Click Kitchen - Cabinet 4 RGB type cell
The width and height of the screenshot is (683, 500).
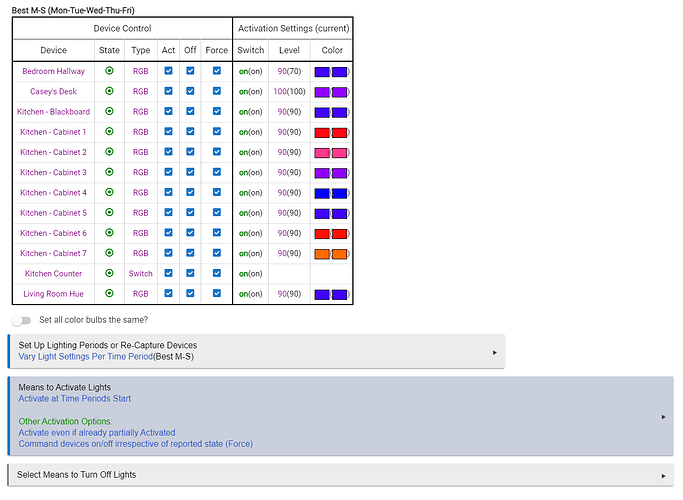[x=141, y=193]
